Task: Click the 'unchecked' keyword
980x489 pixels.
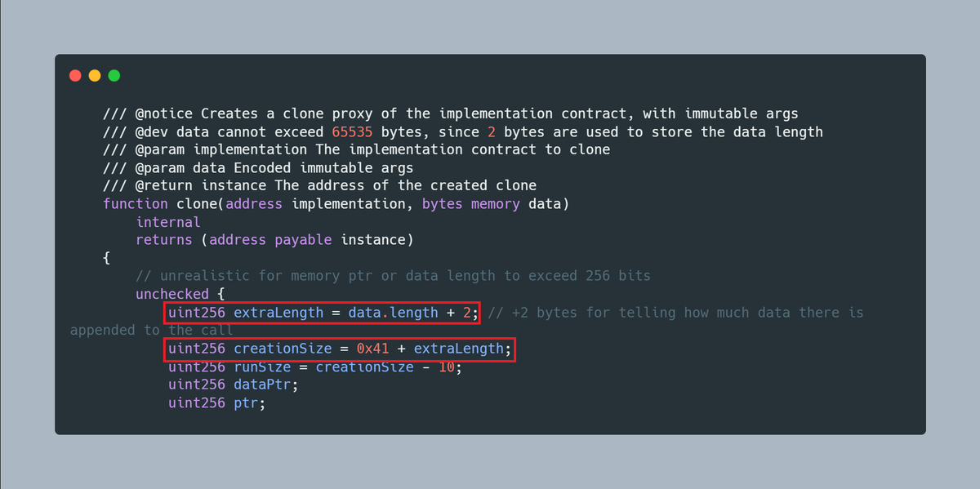Action: click(x=172, y=294)
